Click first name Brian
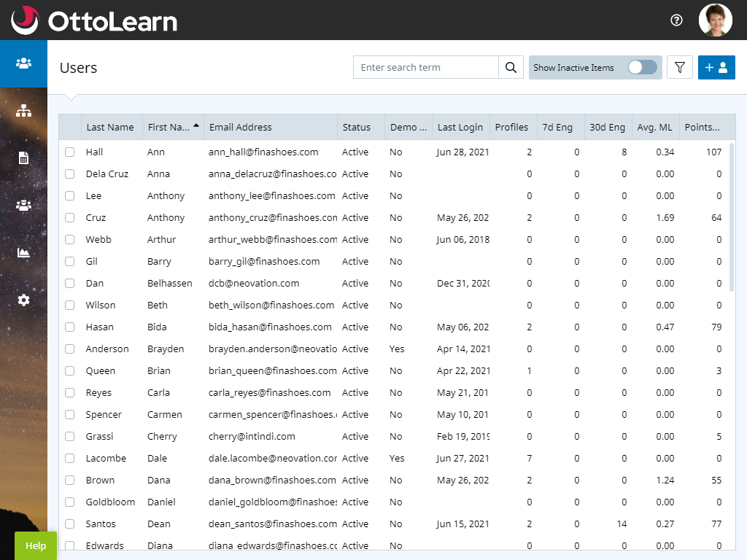This screenshot has width=747, height=560. 158,371
